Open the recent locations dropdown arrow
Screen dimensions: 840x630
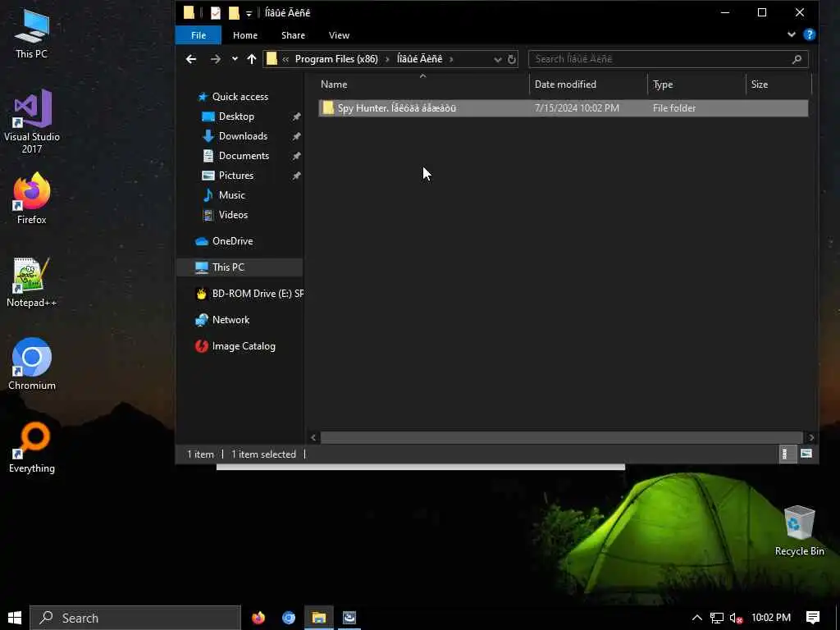(x=235, y=59)
